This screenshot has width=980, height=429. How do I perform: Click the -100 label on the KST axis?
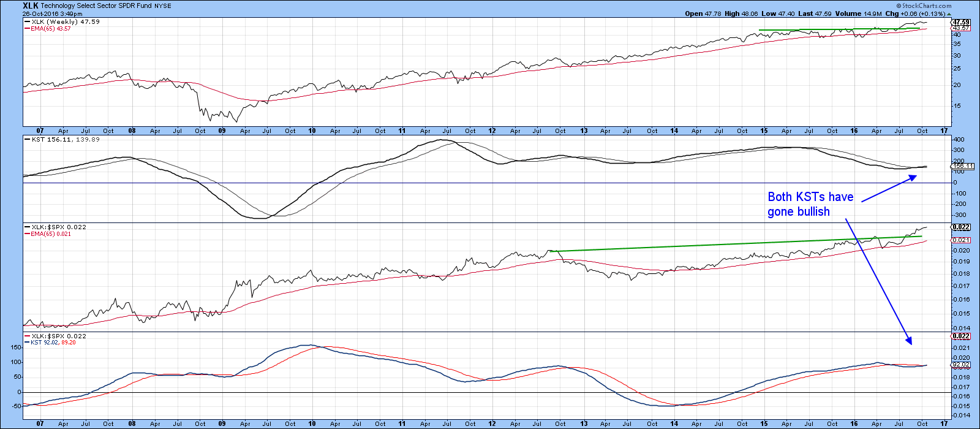(x=960, y=193)
